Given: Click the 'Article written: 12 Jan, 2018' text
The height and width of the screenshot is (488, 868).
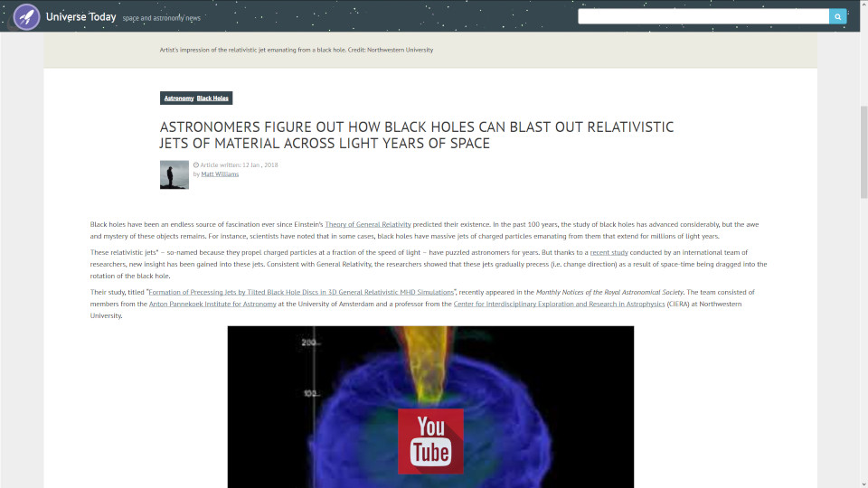Looking at the screenshot, I should (x=239, y=164).
